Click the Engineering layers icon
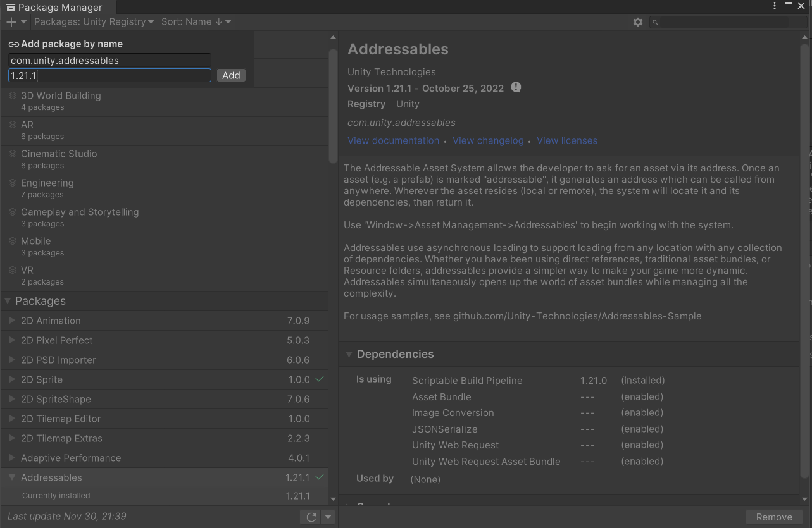 (x=12, y=183)
